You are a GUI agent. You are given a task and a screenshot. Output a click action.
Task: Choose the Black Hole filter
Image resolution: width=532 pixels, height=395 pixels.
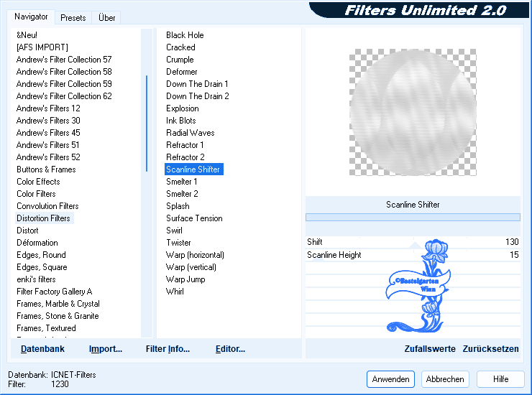point(185,35)
